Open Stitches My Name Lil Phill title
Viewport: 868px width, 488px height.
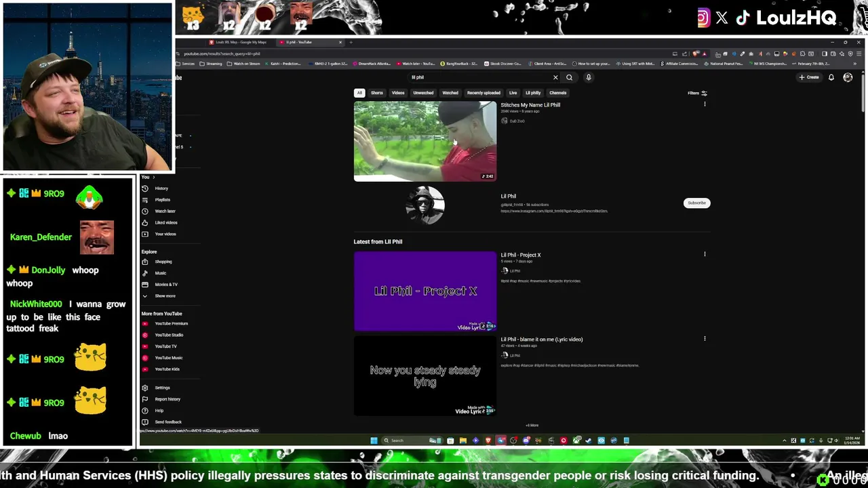pos(530,105)
